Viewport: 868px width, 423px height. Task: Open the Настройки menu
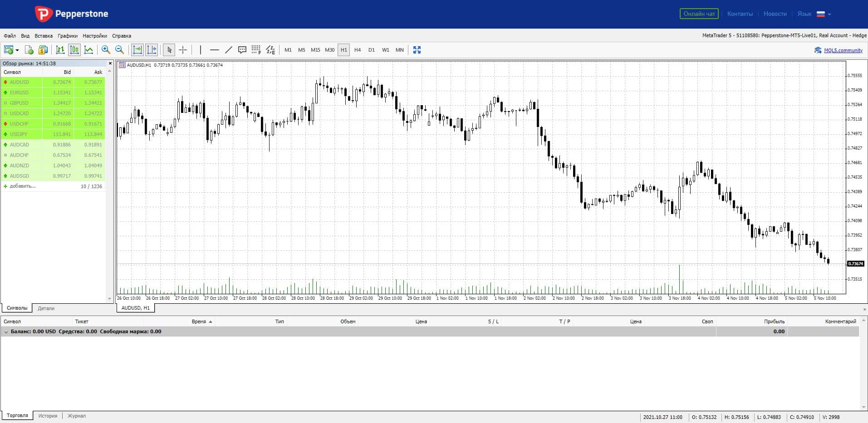(x=95, y=36)
